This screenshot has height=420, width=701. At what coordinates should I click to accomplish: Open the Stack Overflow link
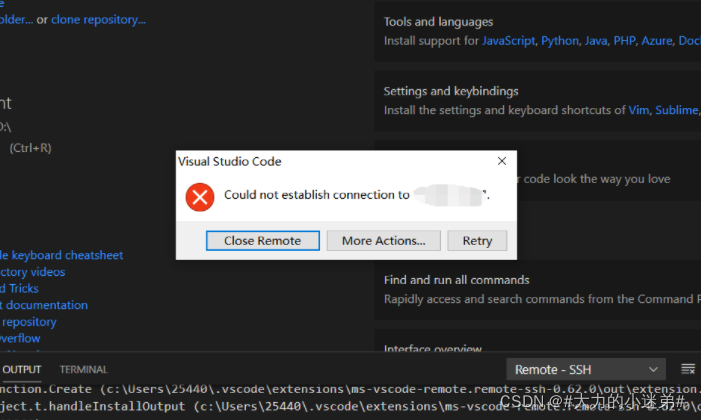(x=20, y=339)
